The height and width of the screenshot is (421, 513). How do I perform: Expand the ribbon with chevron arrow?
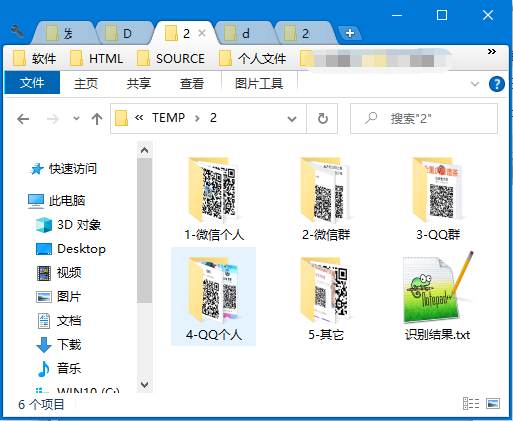pos(475,84)
